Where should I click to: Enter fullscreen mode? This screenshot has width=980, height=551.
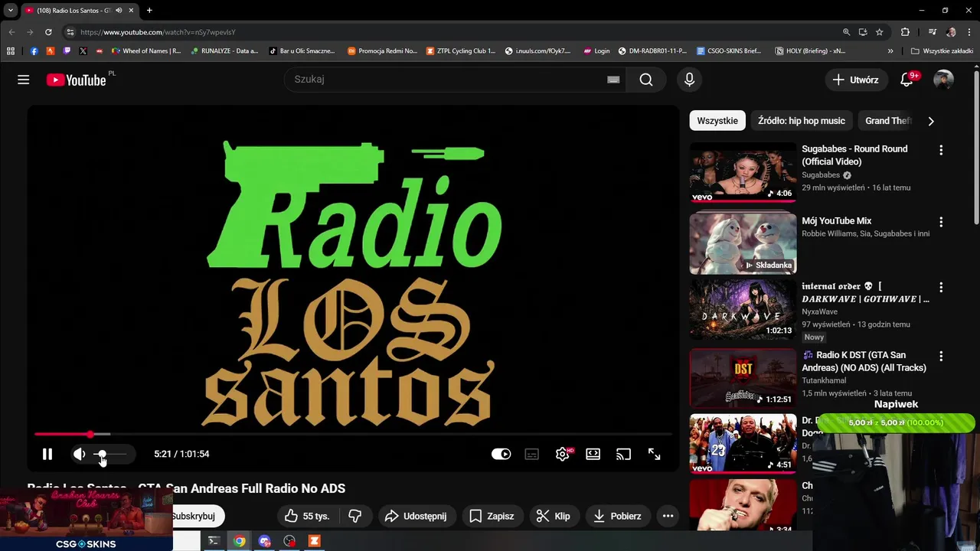coord(654,454)
